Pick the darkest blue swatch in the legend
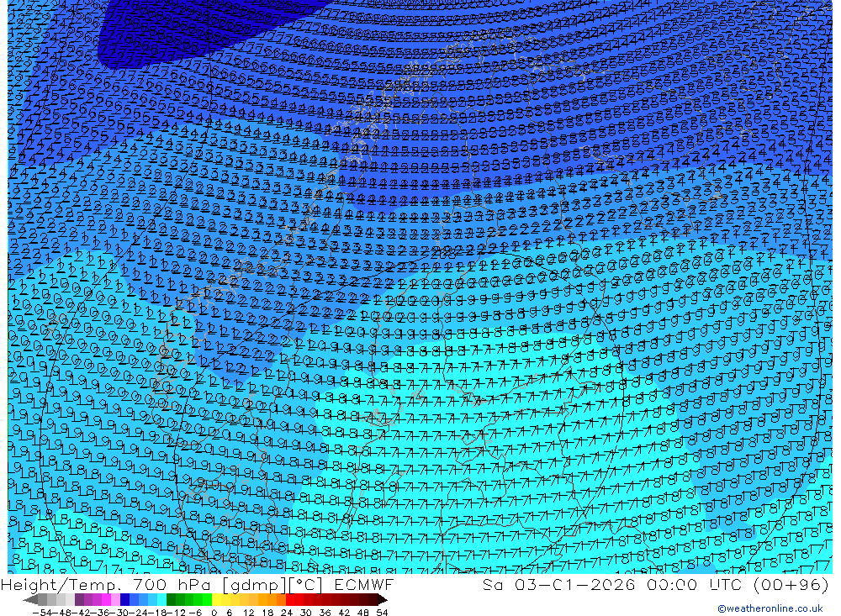 124,600
